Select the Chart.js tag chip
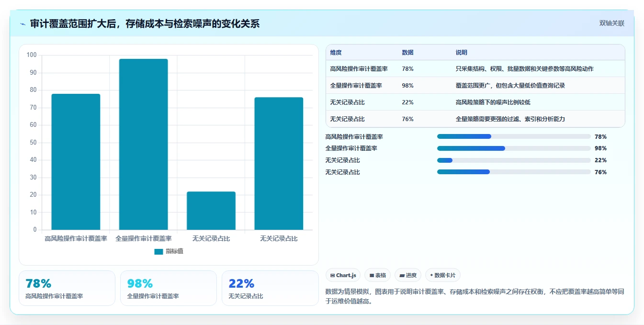This screenshot has height=325, width=644. 343,275
